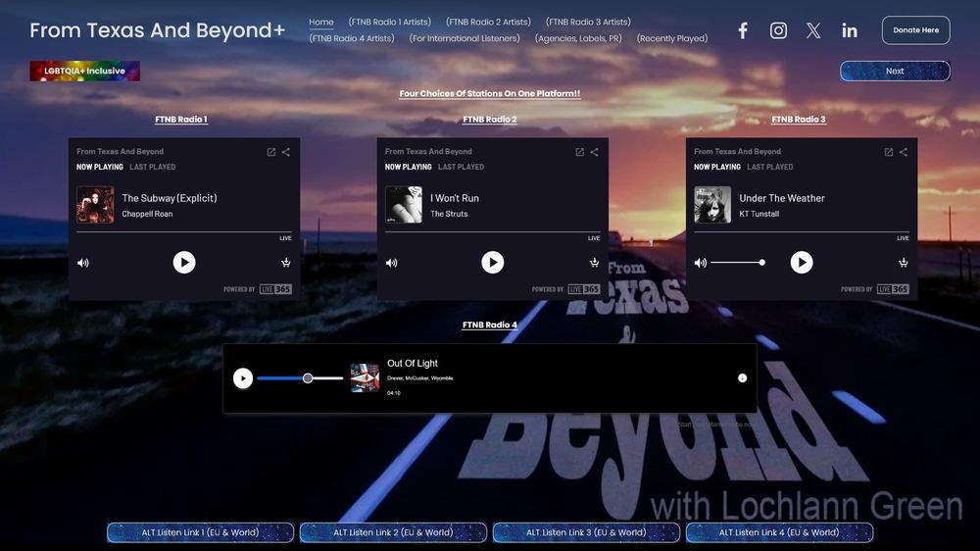Screen dimensions: 980x551
Task: Select Now Playing tab in Radio 1
Action: [100, 167]
